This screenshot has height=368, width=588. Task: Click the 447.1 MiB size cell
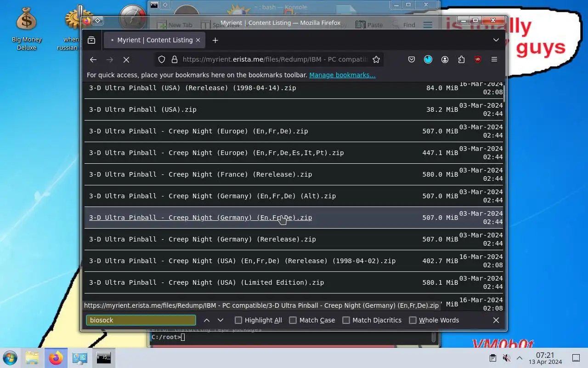click(x=440, y=153)
